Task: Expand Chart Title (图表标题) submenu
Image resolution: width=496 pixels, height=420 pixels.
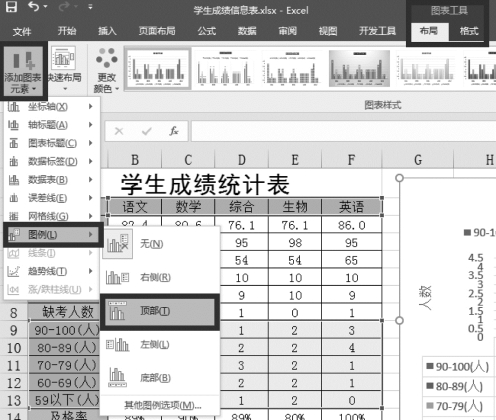Action: [51, 143]
